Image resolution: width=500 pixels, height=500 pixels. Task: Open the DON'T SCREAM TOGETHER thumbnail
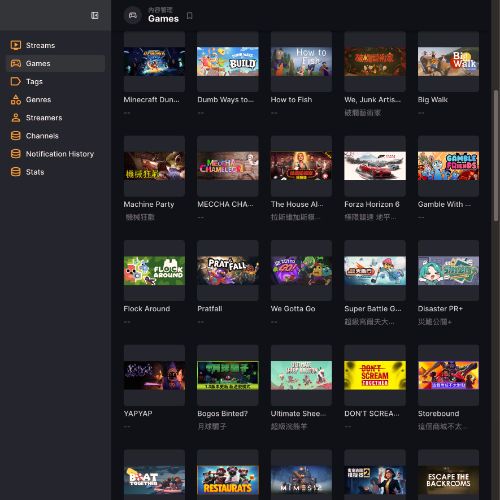tap(375, 375)
